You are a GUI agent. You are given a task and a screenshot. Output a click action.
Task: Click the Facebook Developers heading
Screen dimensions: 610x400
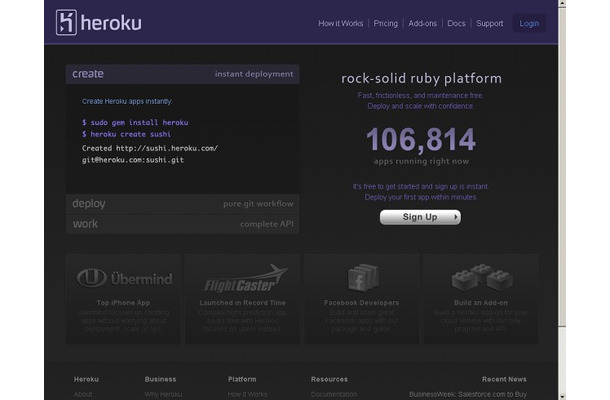[x=361, y=303]
